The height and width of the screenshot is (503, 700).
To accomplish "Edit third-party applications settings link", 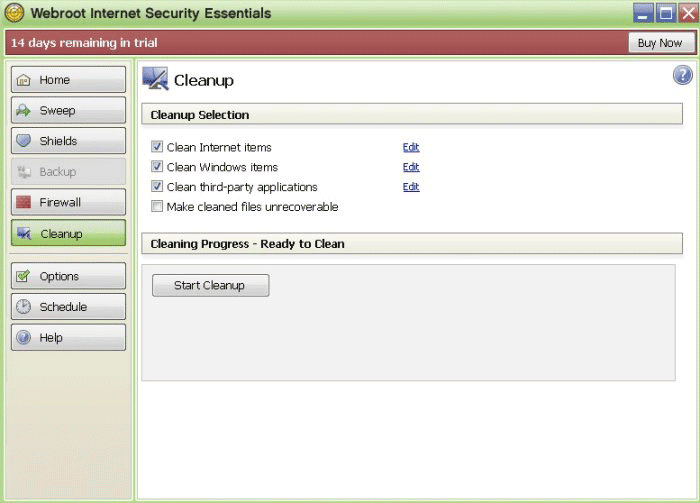I will (x=411, y=187).
